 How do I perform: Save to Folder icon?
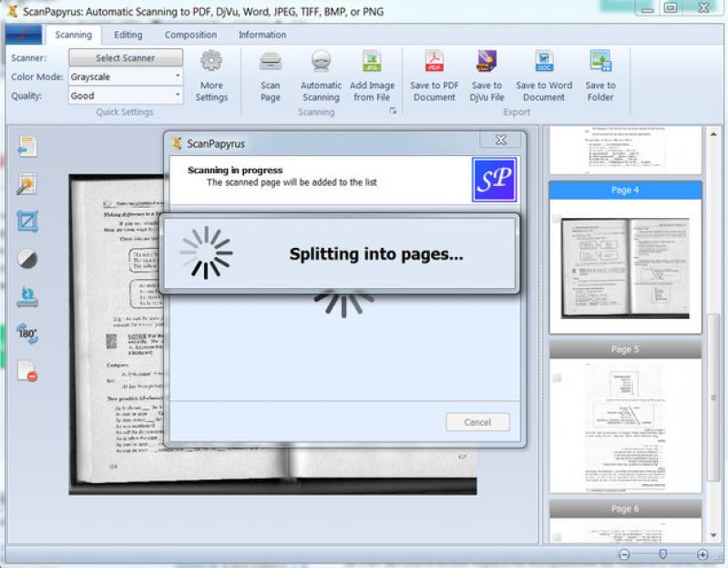click(600, 61)
